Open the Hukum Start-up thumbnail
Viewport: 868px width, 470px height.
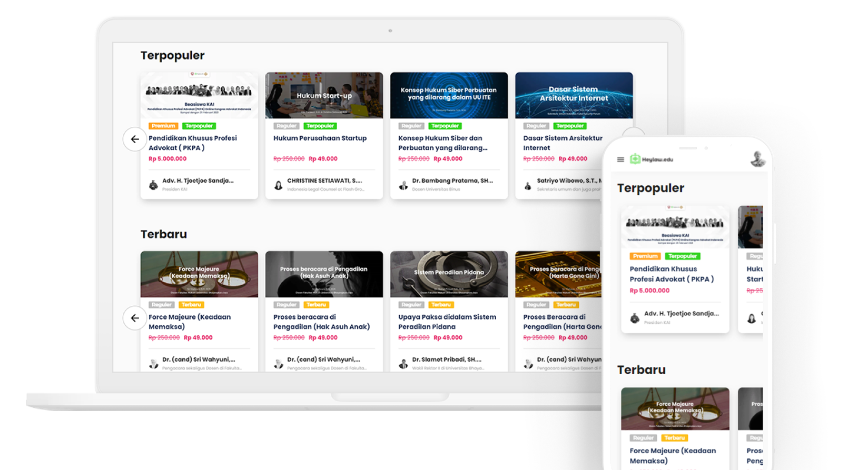pyautogui.click(x=324, y=95)
